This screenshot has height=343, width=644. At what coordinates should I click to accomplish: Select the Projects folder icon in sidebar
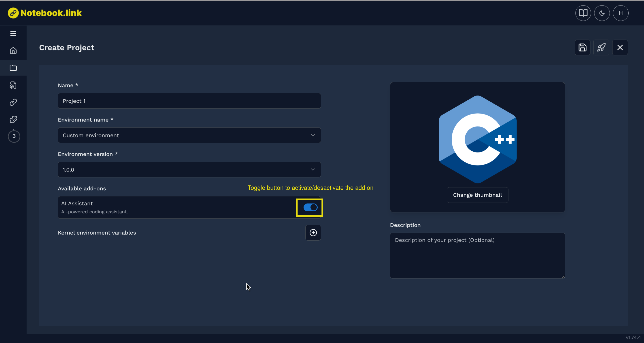pyautogui.click(x=13, y=68)
